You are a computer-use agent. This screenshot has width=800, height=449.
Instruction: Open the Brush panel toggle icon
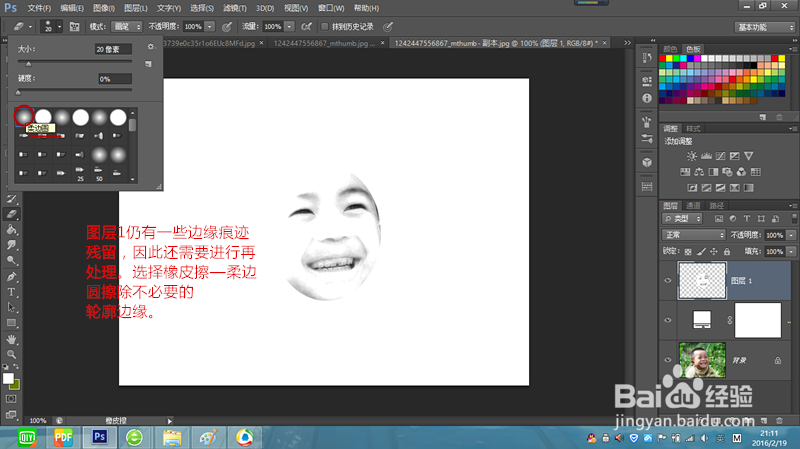(74, 27)
